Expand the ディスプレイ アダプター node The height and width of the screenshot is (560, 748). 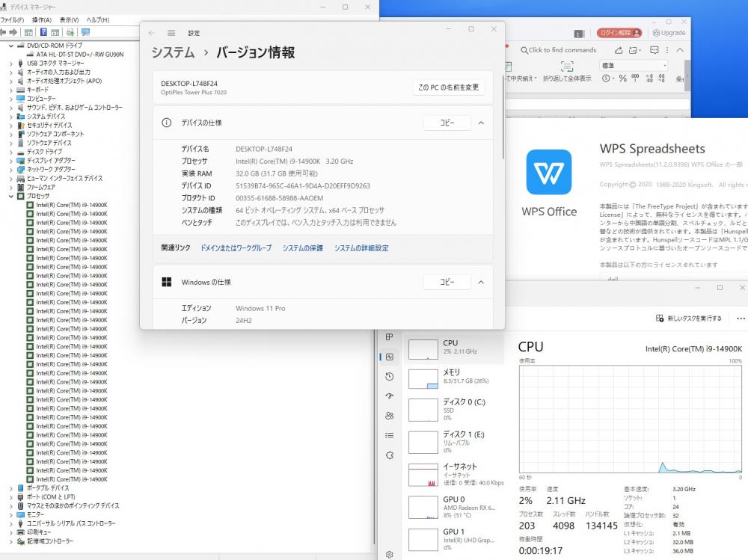pos(11,161)
